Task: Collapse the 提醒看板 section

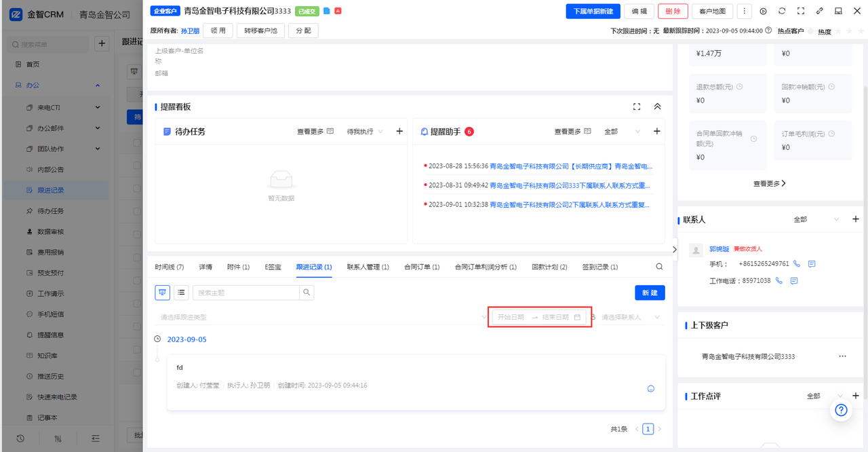Action: coord(657,107)
